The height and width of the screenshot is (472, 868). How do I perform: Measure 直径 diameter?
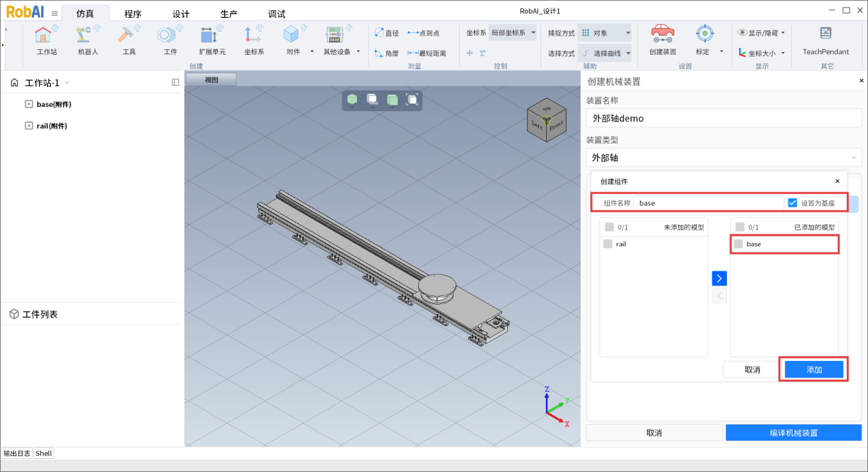[386, 33]
